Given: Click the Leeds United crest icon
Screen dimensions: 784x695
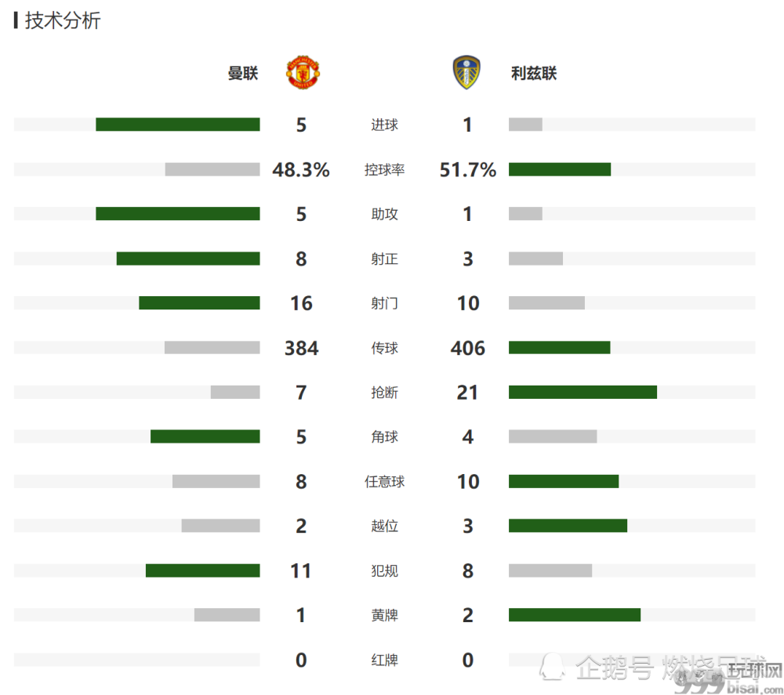Looking at the screenshot, I should (x=466, y=73).
